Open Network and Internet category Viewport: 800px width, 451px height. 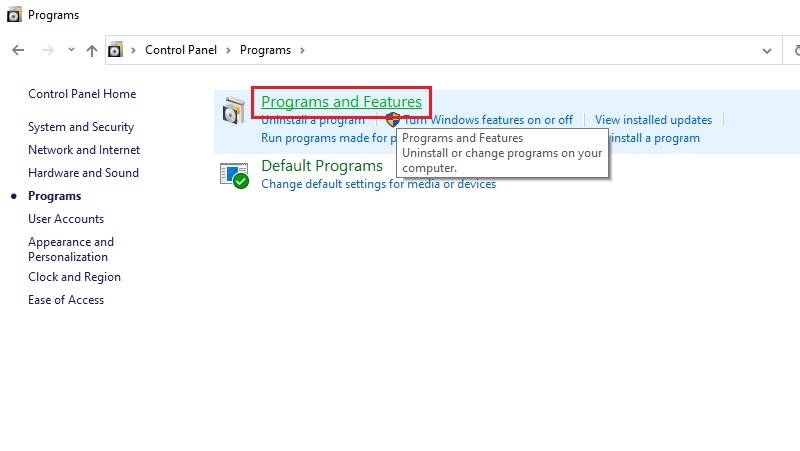point(84,150)
